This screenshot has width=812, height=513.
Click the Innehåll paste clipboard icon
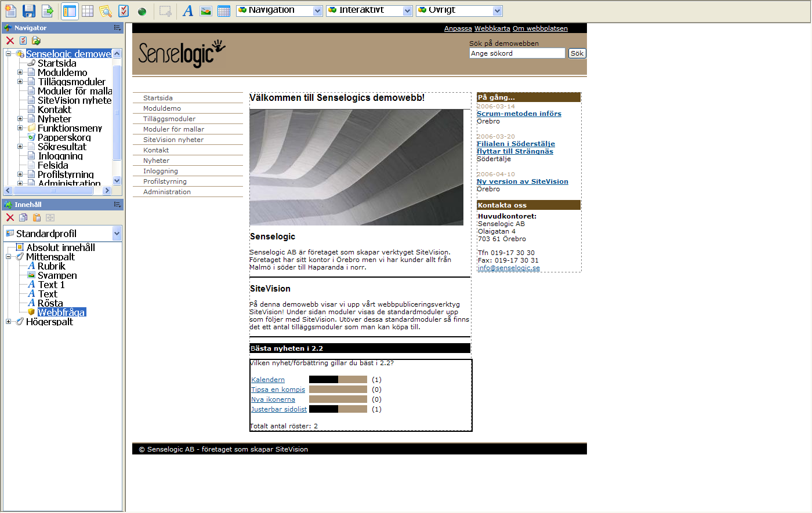click(x=37, y=217)
